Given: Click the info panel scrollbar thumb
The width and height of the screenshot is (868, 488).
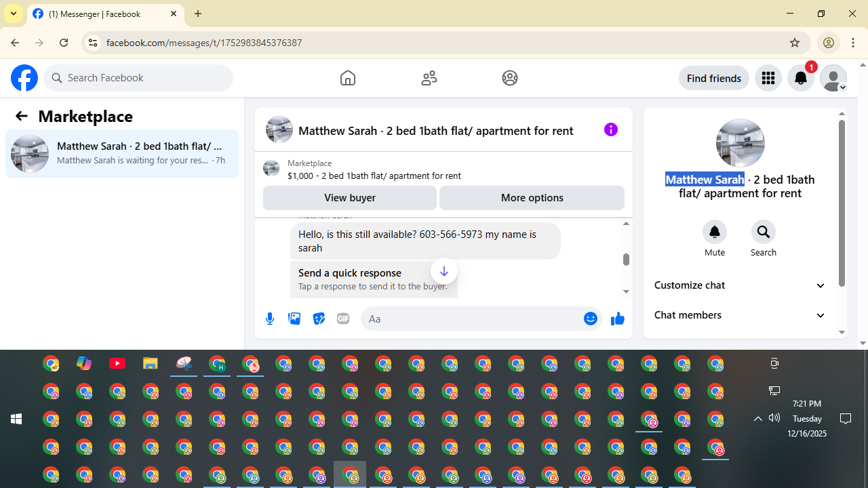Looking at the screenshot, I should tap(842, 203).
